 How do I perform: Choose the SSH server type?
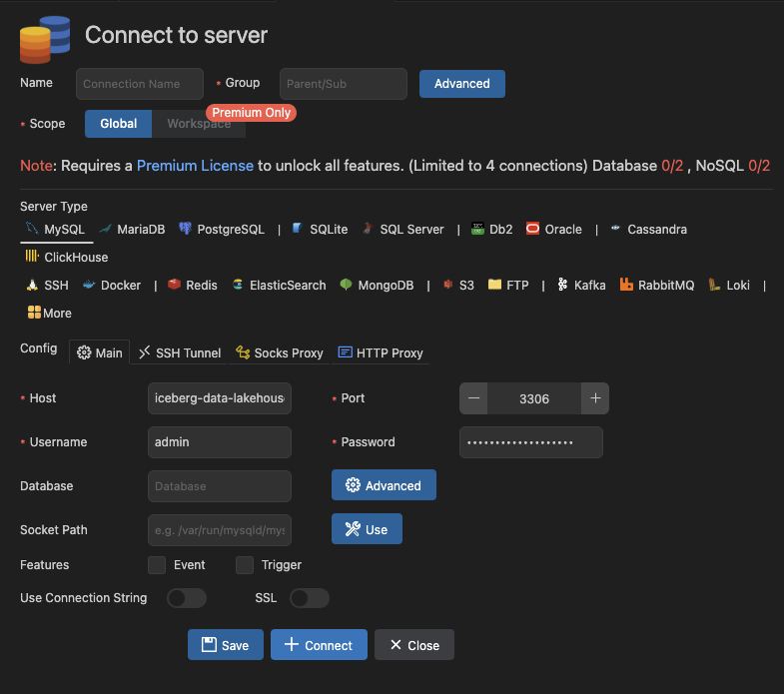[x=47, y=286]
